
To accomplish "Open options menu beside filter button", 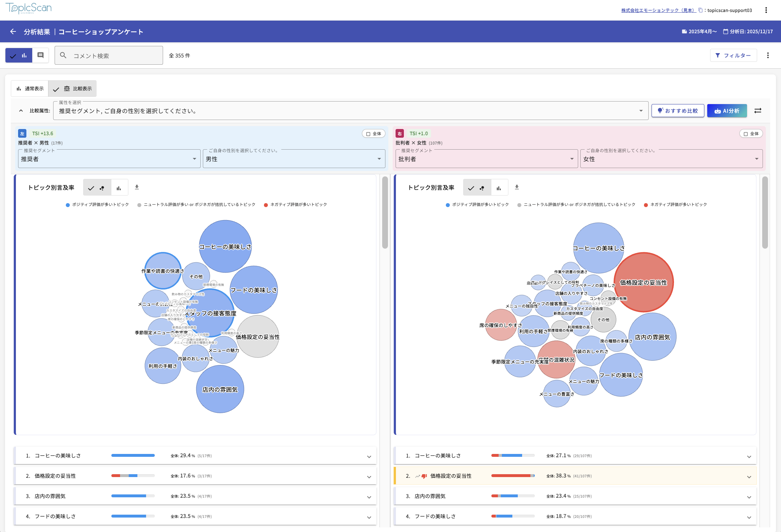I will (x=768, y=55).
